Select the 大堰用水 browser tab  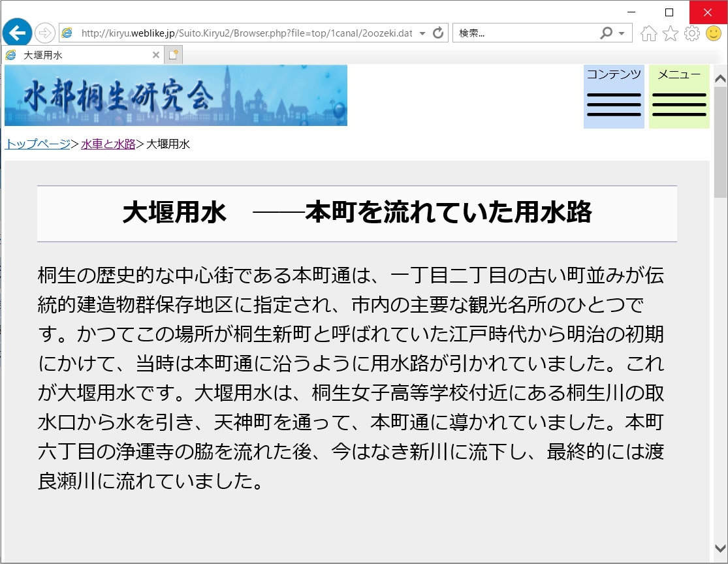click(x=82, y=55)
